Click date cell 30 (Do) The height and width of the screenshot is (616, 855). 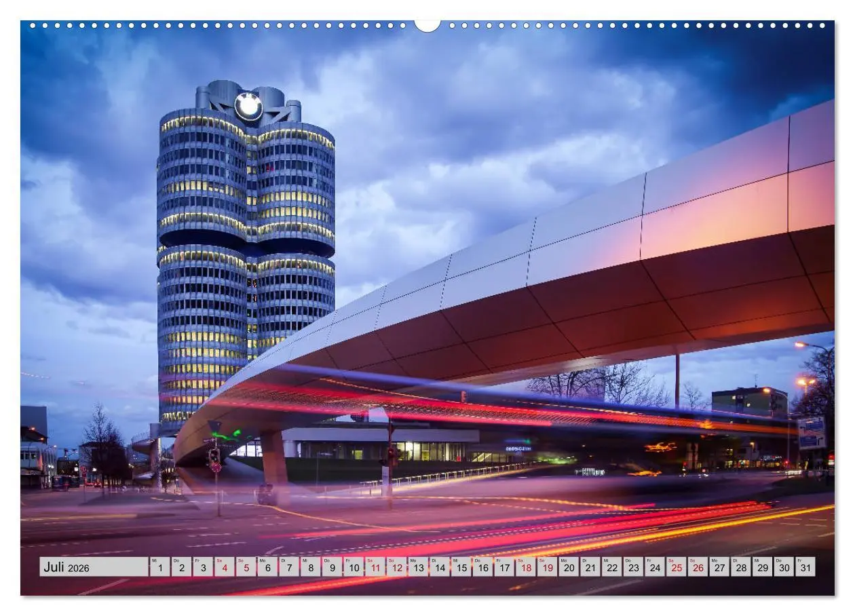pos(784,567)
